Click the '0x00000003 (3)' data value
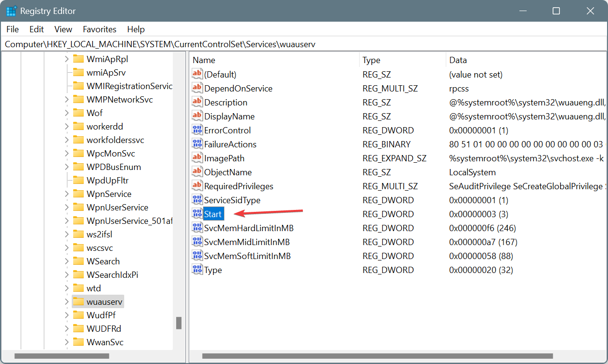Viewport: 608px width, 364px height. [x=479, y=214]
